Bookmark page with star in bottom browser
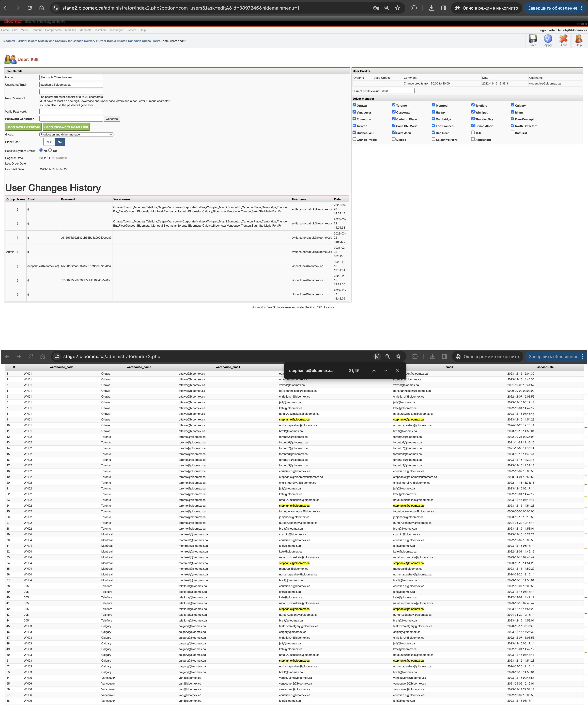Screen dimensions: 588x705 [x=398, y=356]
